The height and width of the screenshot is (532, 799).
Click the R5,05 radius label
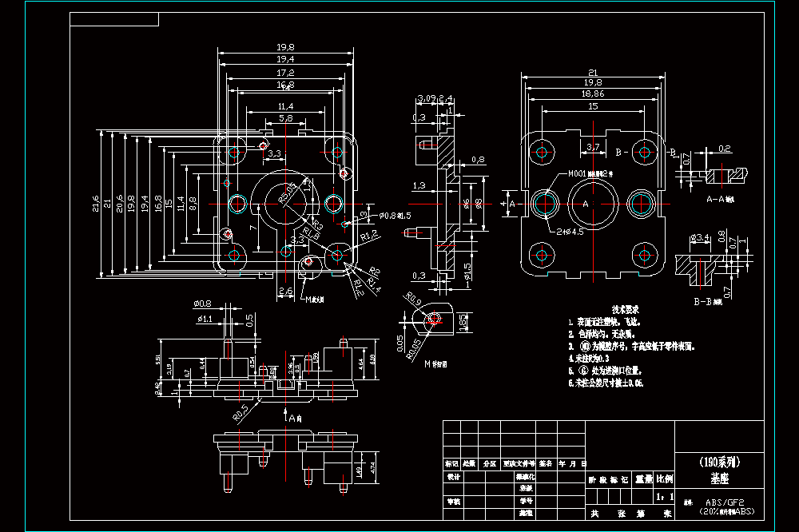(286, 193)
